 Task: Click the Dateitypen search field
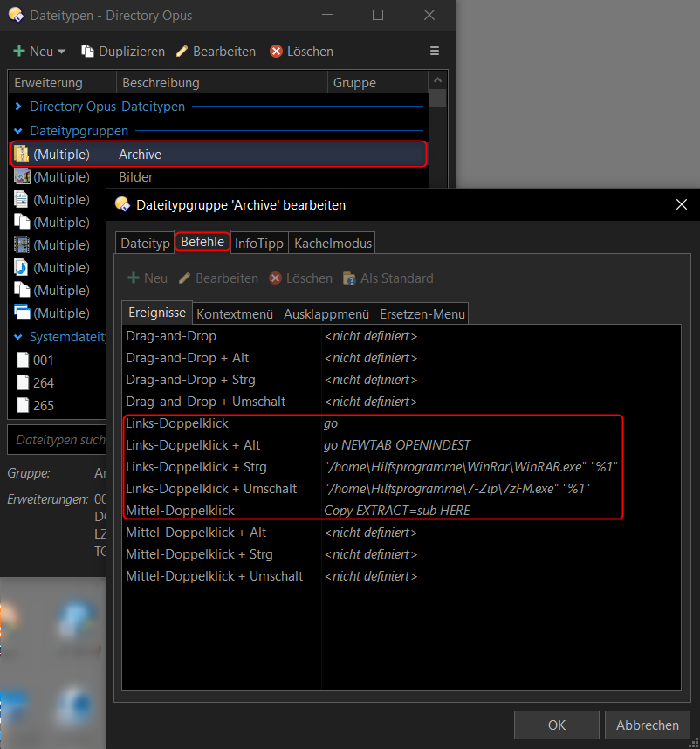tap(58, 439)
